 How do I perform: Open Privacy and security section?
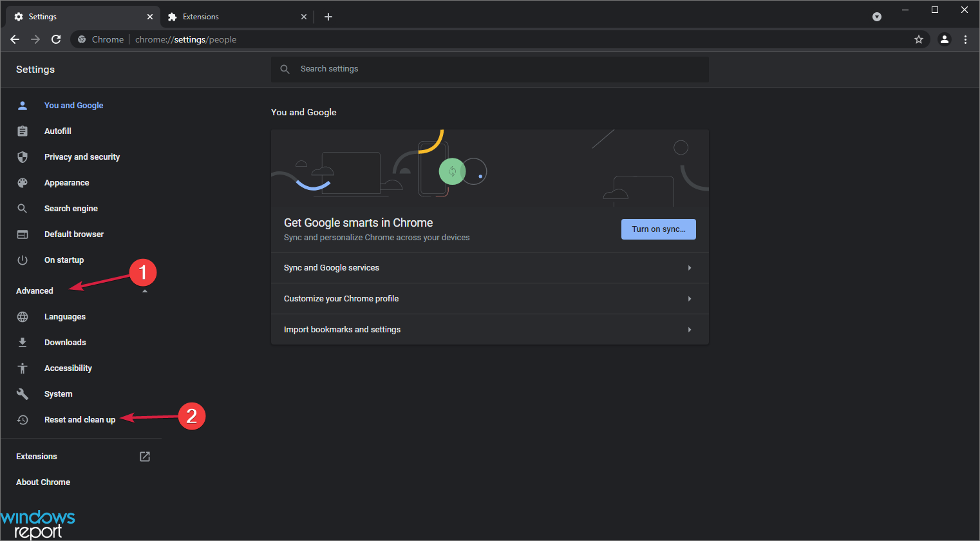(82, 157)
